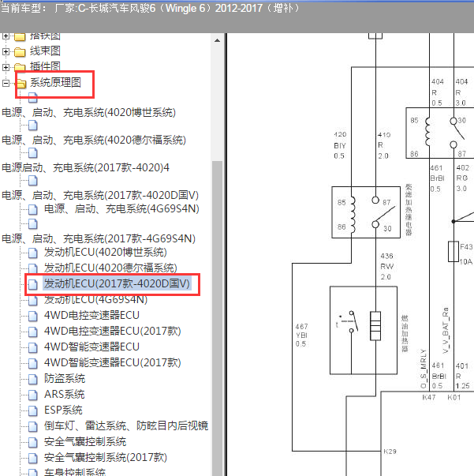
Task: Open 电源、启动、充电系统(4020博世系统)
Action: click(x=88, y=113)
